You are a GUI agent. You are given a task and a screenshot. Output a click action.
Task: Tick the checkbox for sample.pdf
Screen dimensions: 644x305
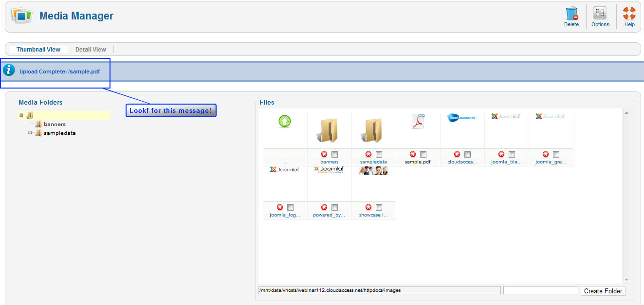pos(423,155)
